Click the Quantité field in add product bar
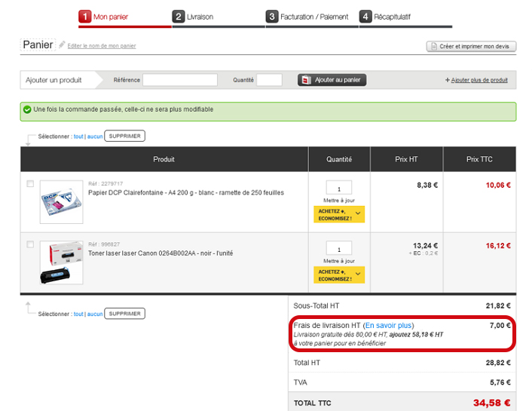Screen dimensions: 532x411 point(269,80)
